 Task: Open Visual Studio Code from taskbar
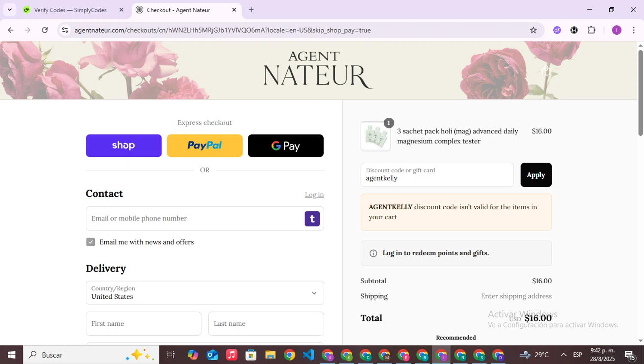[308, 355]
